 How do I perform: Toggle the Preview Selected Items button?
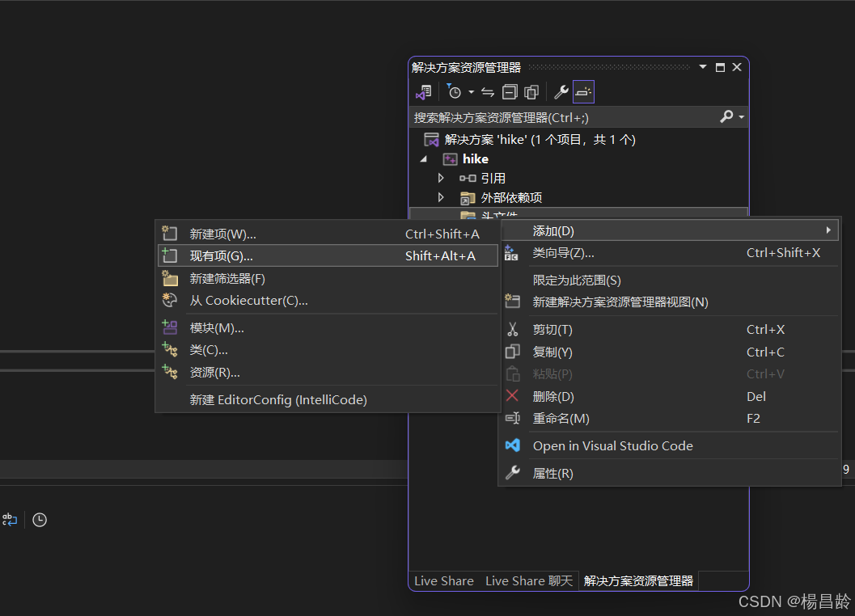[584, 91]
